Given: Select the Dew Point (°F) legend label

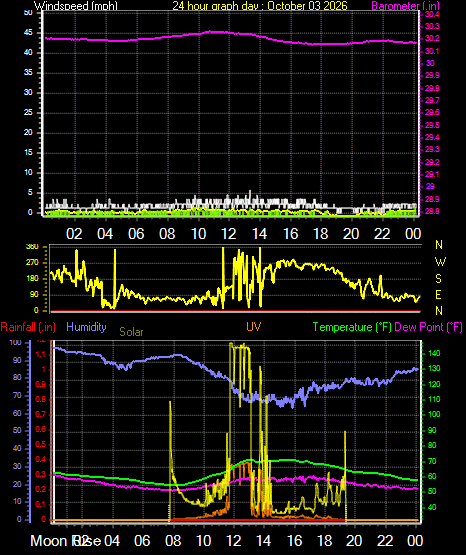Looking at the screenshot, I should coord(428,327).
